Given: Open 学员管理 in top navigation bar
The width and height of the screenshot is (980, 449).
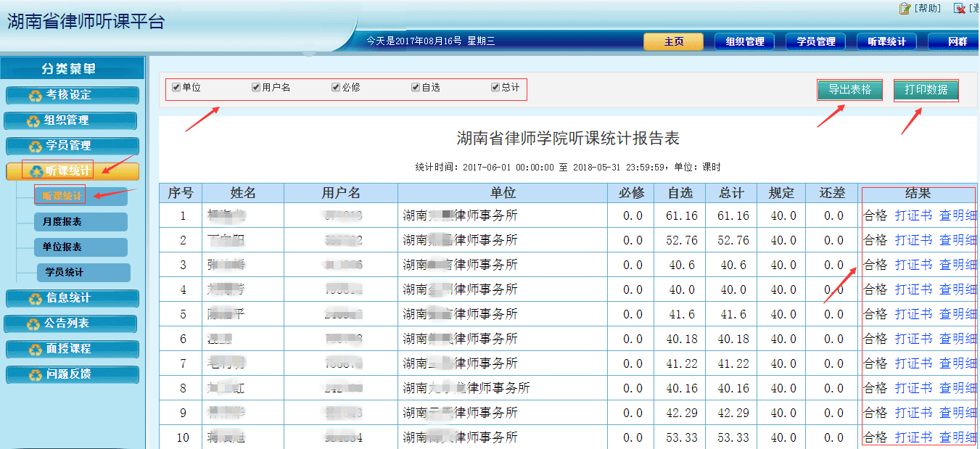Looking at the screenshot, I should (x=816, y=42).
